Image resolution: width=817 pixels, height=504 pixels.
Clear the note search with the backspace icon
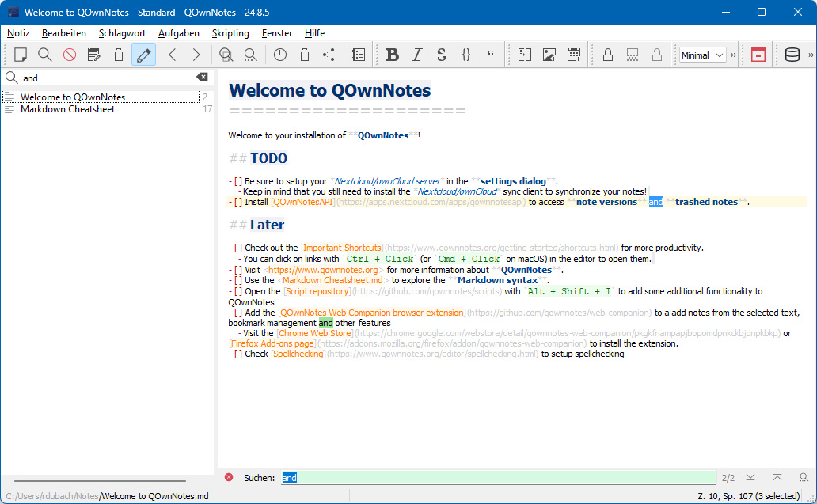(x=202, y=77)
